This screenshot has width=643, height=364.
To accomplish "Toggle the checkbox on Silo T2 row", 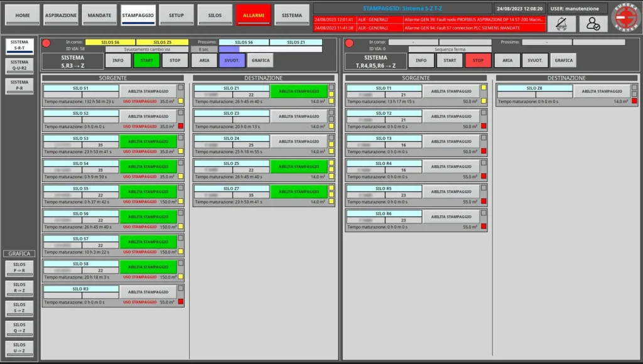I will click(484, 112).
